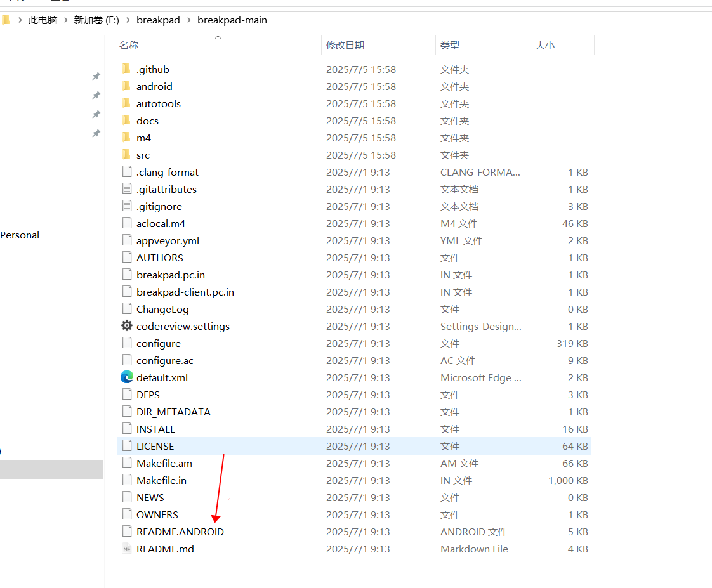712x588 pixels.
Task: Expand the chevron after 此电脑 in breadcrumb
Action: 65,20
